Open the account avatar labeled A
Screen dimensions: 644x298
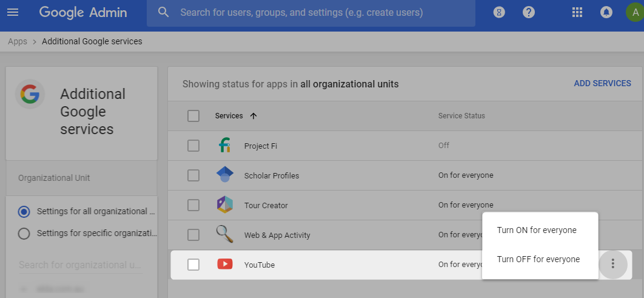[634, 12]
